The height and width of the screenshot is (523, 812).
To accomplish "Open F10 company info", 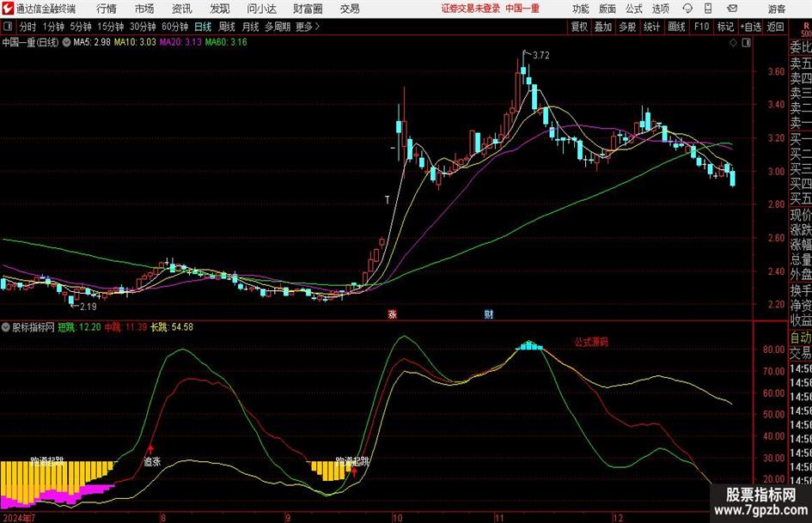I will 701,27.
